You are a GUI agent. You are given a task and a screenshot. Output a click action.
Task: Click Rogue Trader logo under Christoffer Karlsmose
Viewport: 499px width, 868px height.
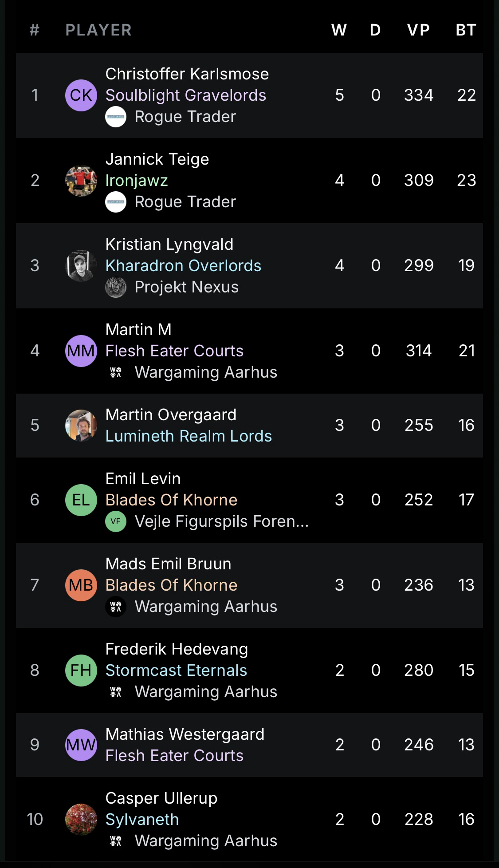116,117
